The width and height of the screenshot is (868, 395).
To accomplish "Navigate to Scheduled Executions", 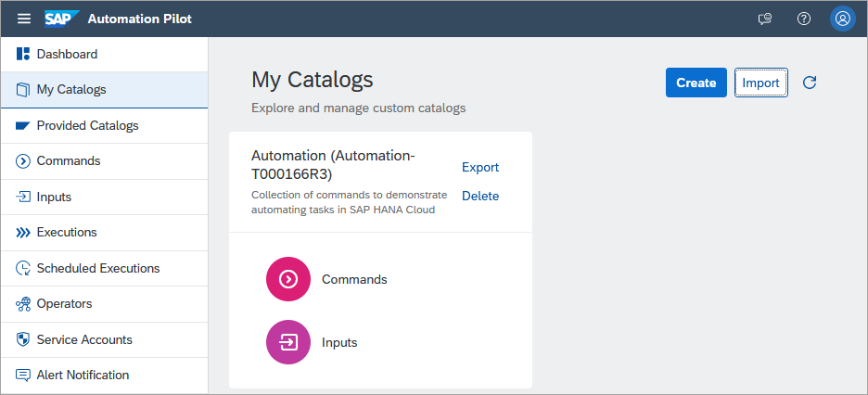I will (x=105, y=268).
